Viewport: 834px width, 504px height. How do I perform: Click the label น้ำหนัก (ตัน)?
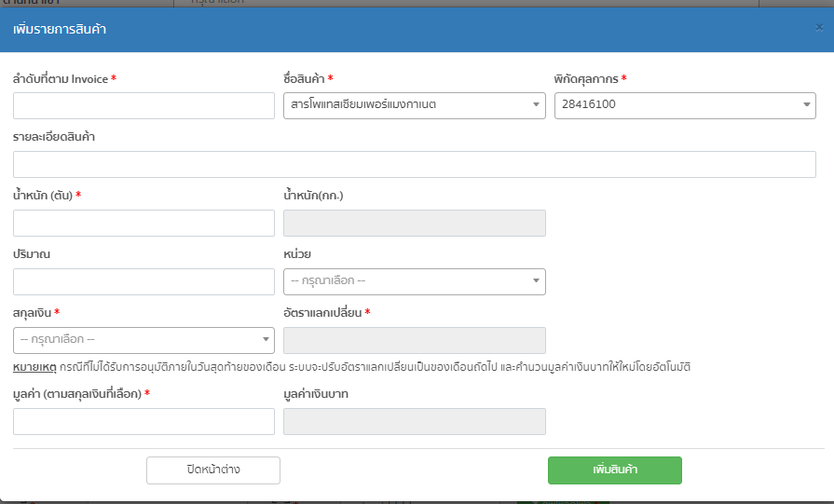click(43, 195)
